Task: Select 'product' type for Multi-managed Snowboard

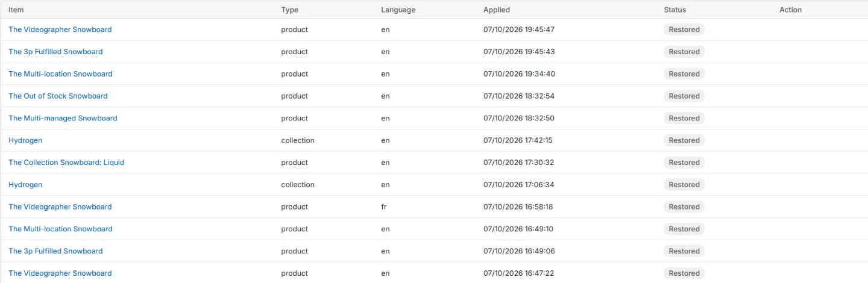Action: pyautogui.click(x=295, y=119)
